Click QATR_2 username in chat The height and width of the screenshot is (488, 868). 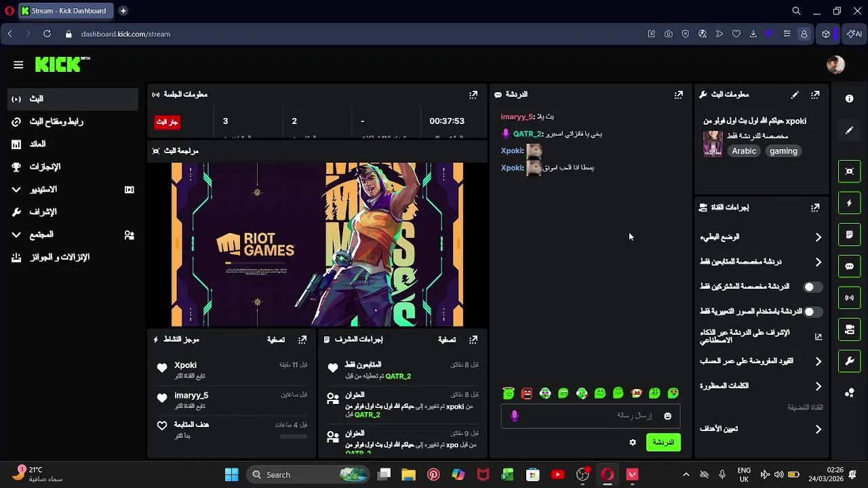(527, 134)
